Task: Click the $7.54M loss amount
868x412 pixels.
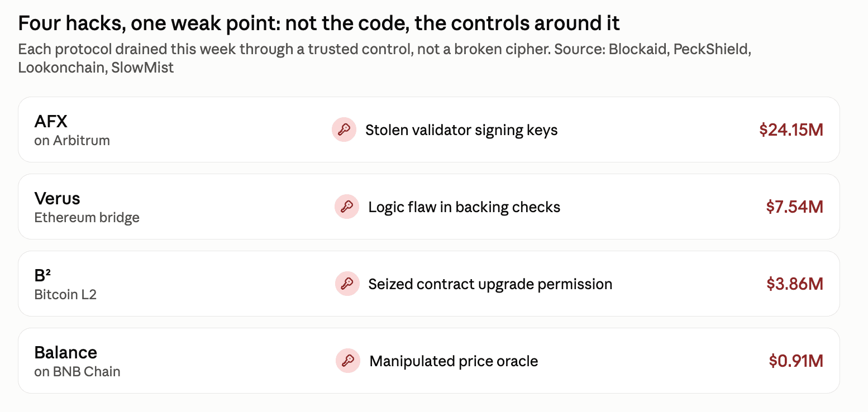Action: pos(794,207)
